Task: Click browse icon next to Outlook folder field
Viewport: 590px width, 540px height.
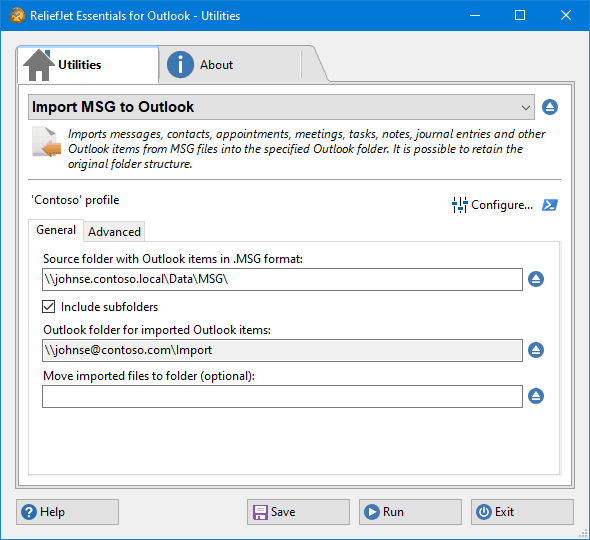Action: (536, 350)
